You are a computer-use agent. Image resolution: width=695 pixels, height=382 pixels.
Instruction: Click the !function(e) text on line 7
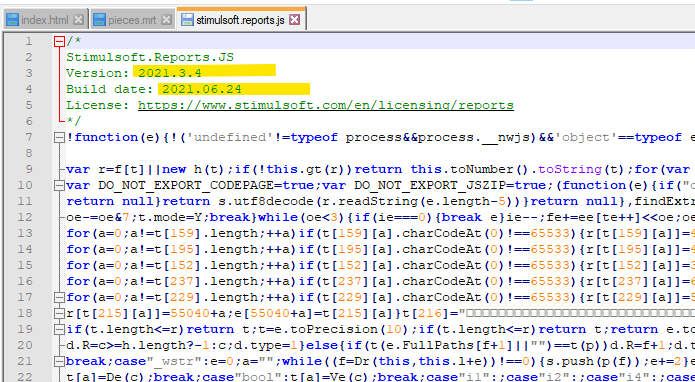(114, 137)
